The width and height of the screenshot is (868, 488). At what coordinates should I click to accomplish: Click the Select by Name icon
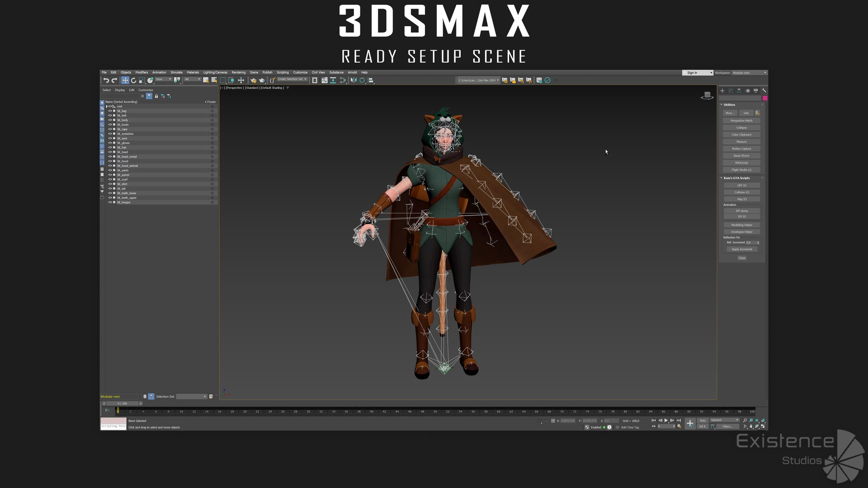(x=214, y=80)
